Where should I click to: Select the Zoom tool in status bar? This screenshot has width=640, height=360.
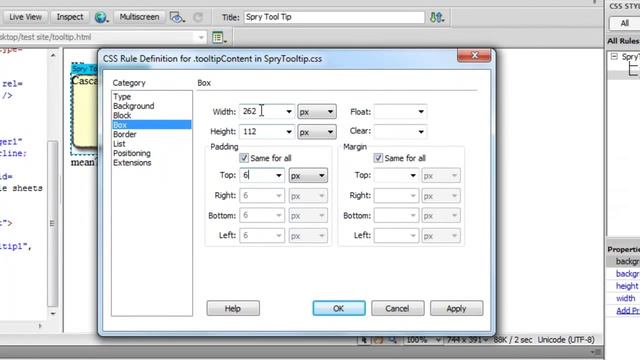pos(392,340)
